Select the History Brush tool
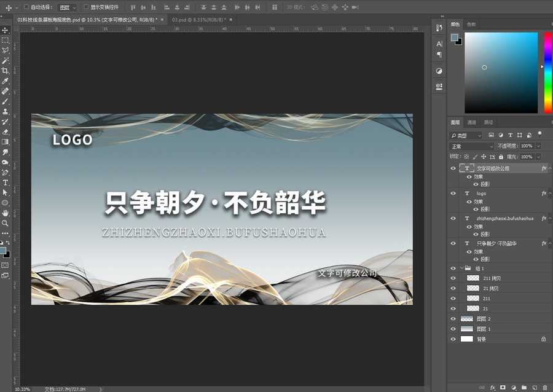Image resolution: width=553 pixels, height=392 pixels. (6, 122)
